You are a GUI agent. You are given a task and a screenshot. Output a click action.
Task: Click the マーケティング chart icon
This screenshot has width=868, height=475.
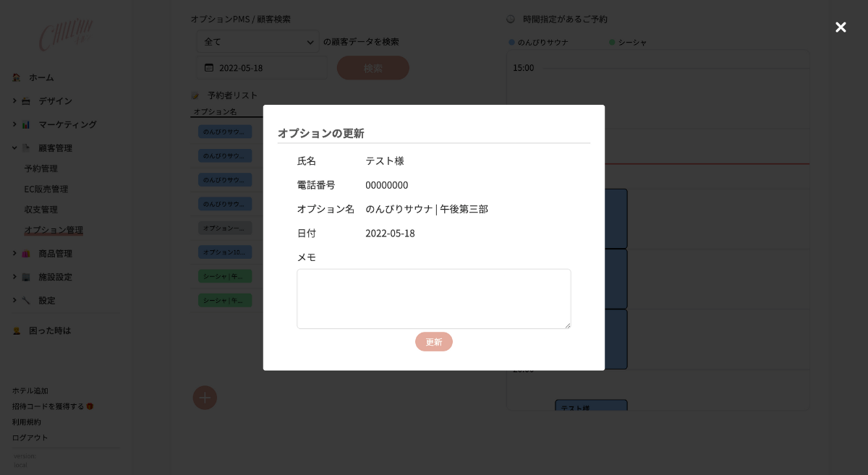26,124
